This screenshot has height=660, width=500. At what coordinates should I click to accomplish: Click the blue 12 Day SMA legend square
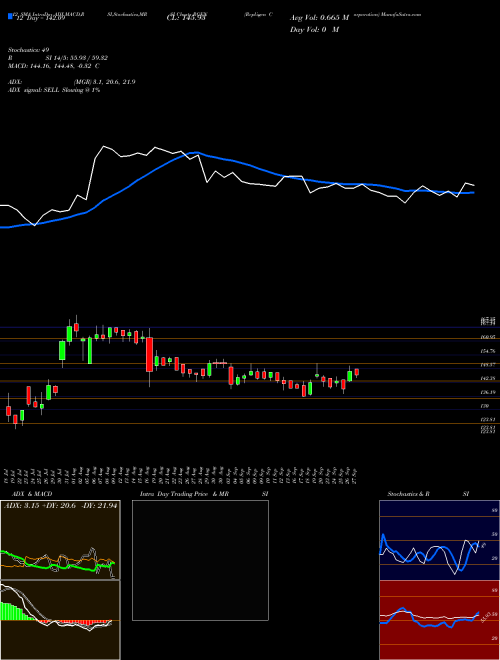tap(10, 17)
